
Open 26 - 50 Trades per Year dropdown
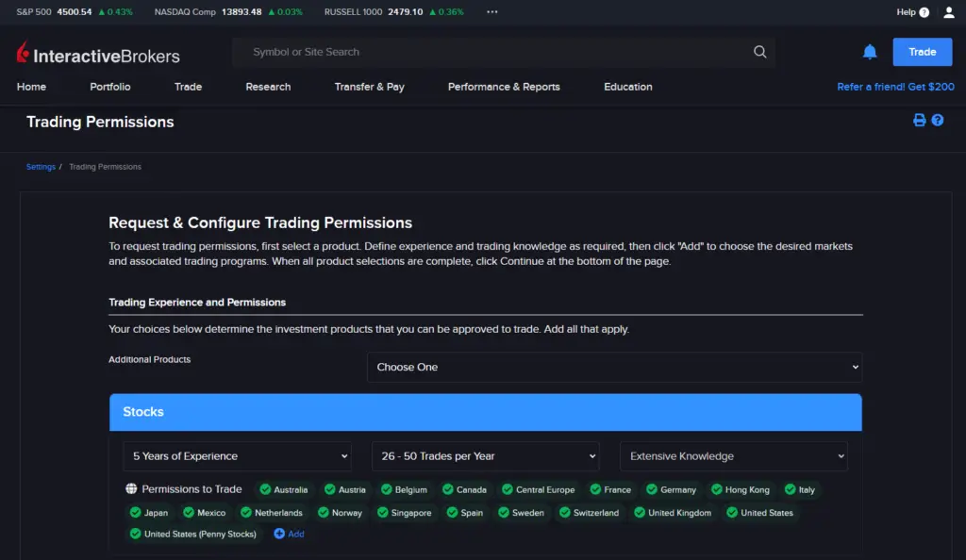click(x=486, y=456)
